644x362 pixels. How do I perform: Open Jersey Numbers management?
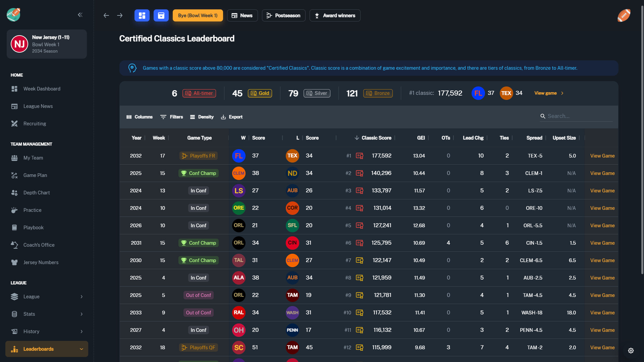pos(41,262)
